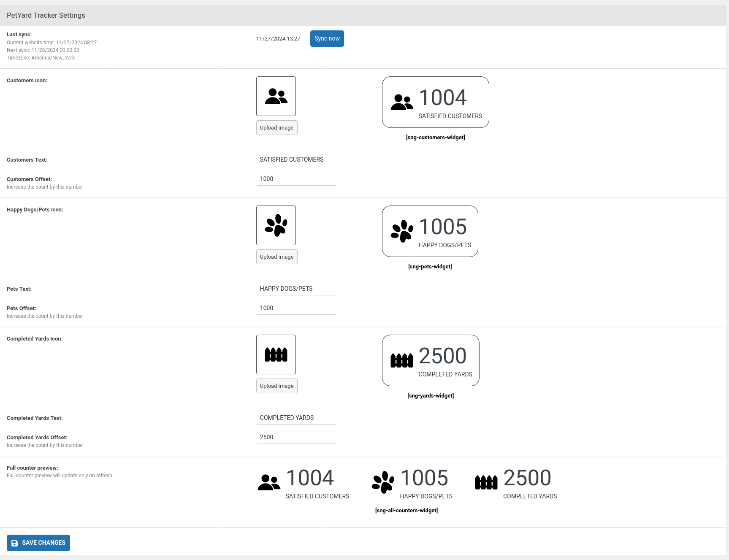Viewport: 729px width, 560px height.
Task: Click people icon in full counter preview
Action: click(x=269, y=482)
